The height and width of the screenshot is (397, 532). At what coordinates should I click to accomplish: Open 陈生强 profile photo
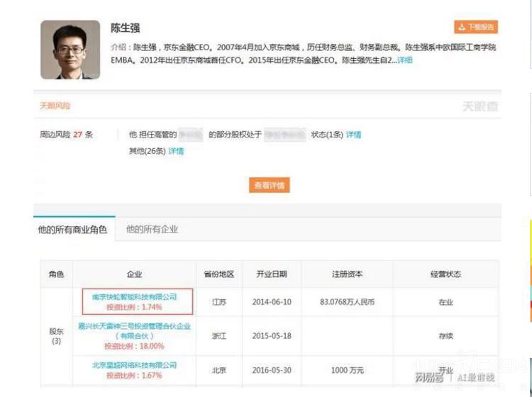tap(70, 50)
